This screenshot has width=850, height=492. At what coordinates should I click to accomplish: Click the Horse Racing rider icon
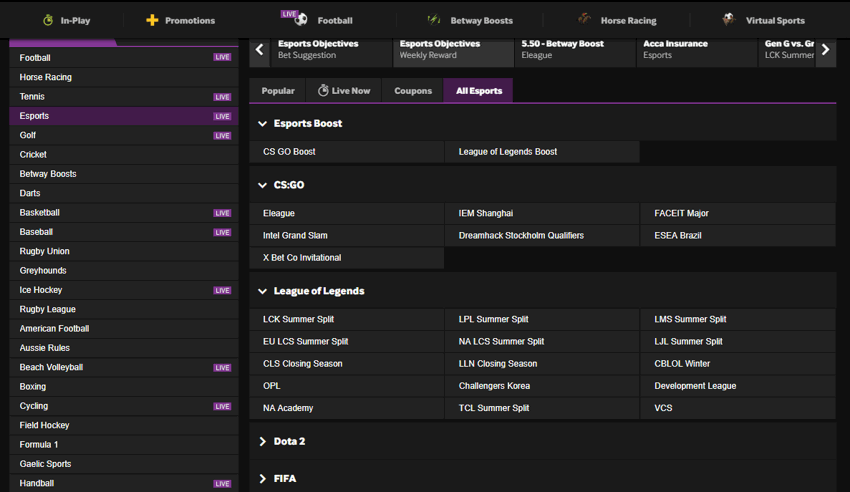(584, 19)
